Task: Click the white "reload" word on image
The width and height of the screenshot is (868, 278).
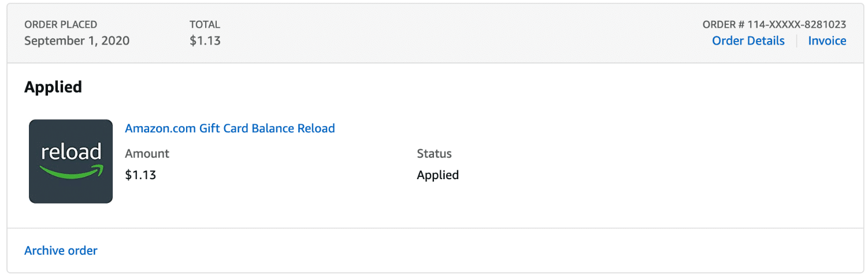Action: pyautogui.click(x=71, y=152)
